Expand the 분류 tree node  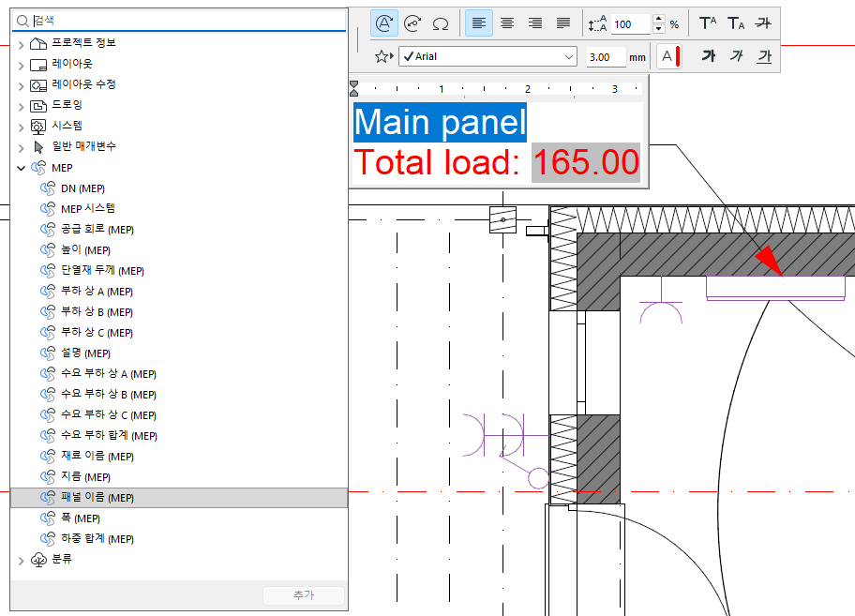coord(21,561)
